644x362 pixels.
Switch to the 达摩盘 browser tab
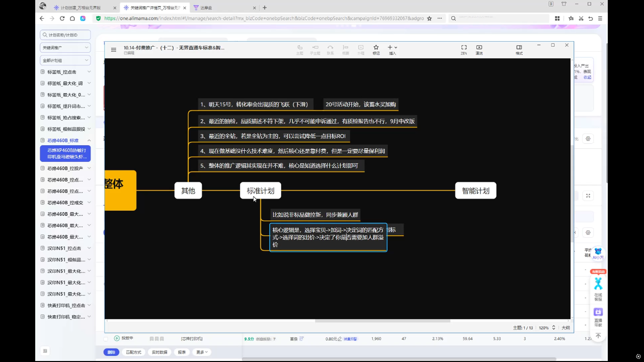206,8
